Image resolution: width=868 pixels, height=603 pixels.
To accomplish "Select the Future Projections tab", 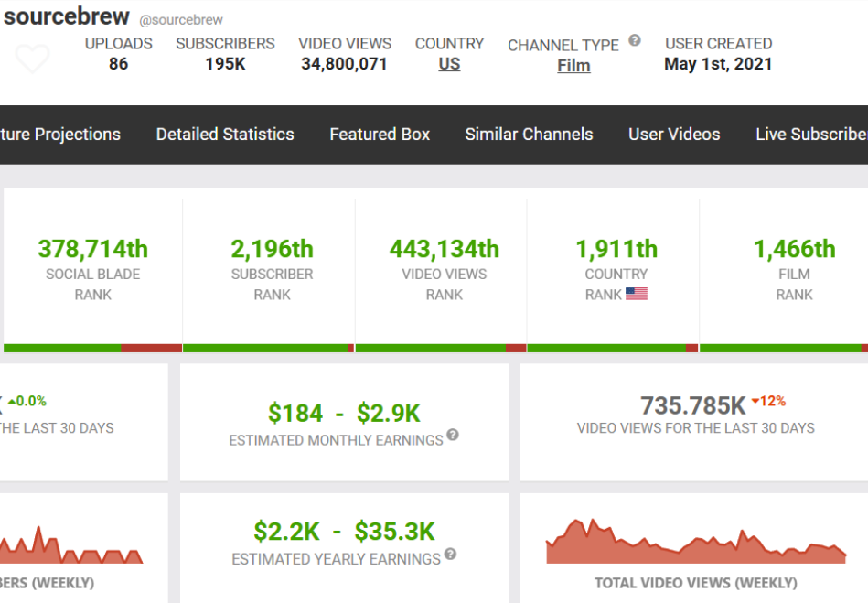I will click(x=60, y=135).
